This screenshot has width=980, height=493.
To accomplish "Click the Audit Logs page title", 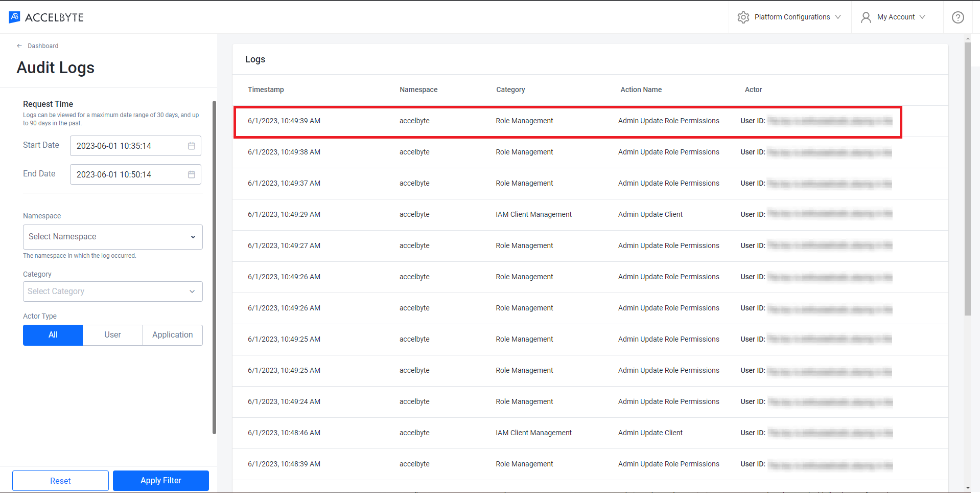I will 56,68.
